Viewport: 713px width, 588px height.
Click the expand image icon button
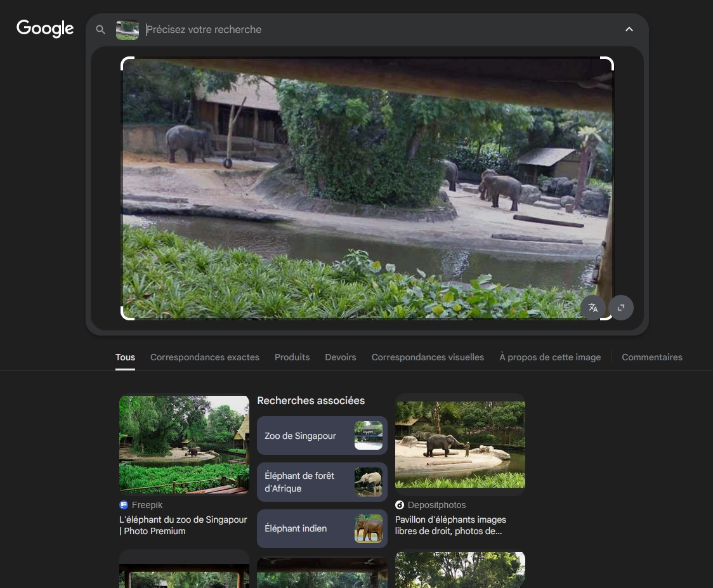tap(621, 308)
